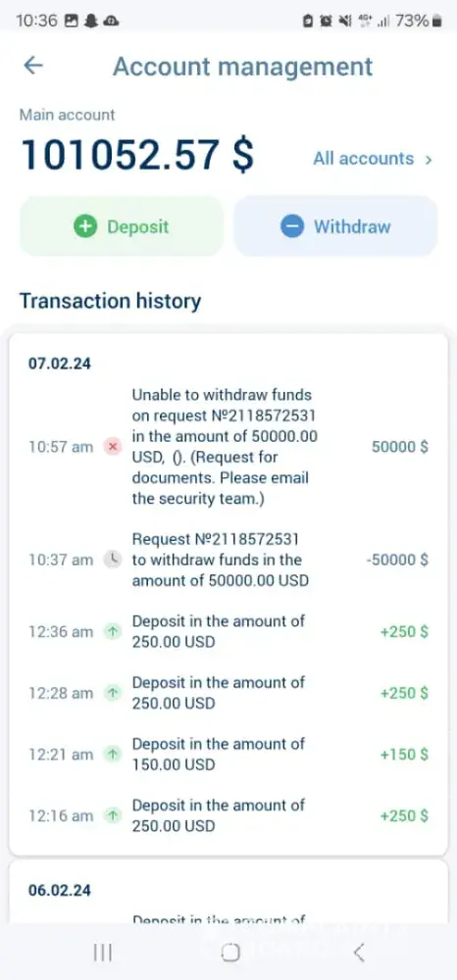457x980 pixels.
Task: Expand All accounts chevron arrow
Action: 429,160
